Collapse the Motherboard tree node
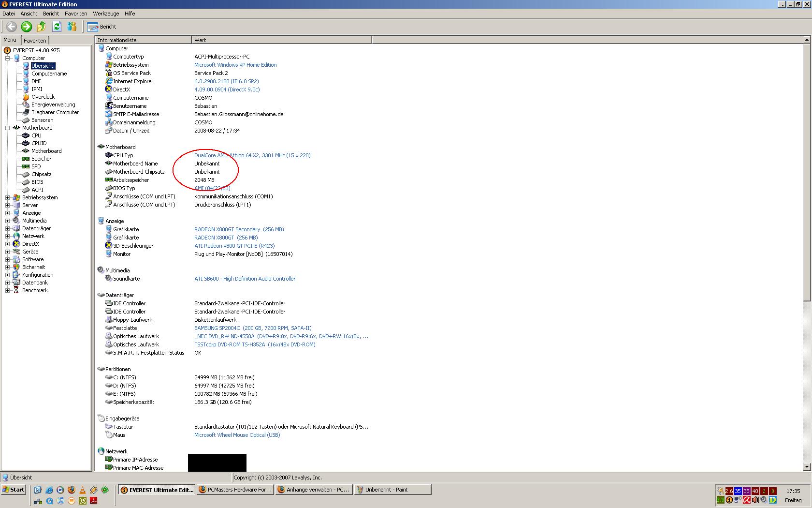Screen dimensions: 812x508 (x=8, y=128)
